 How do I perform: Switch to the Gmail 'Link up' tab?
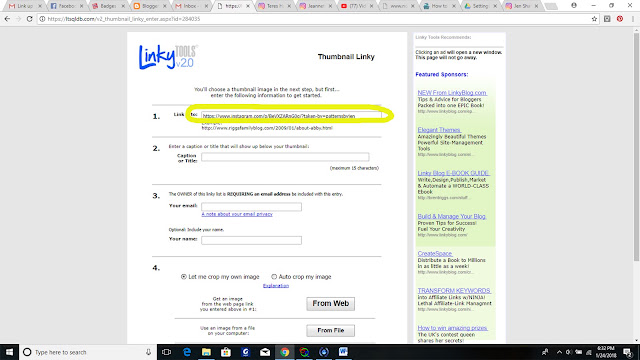point(24,6)
